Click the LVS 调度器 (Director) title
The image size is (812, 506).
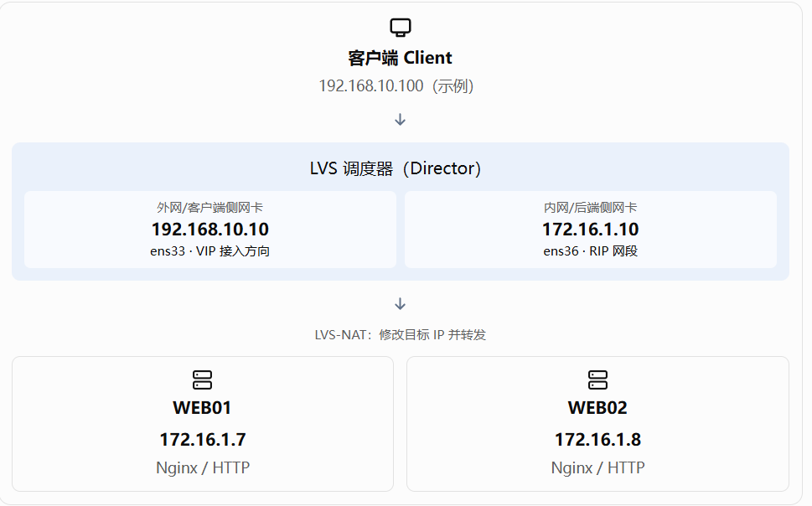(x=396, y=168)
